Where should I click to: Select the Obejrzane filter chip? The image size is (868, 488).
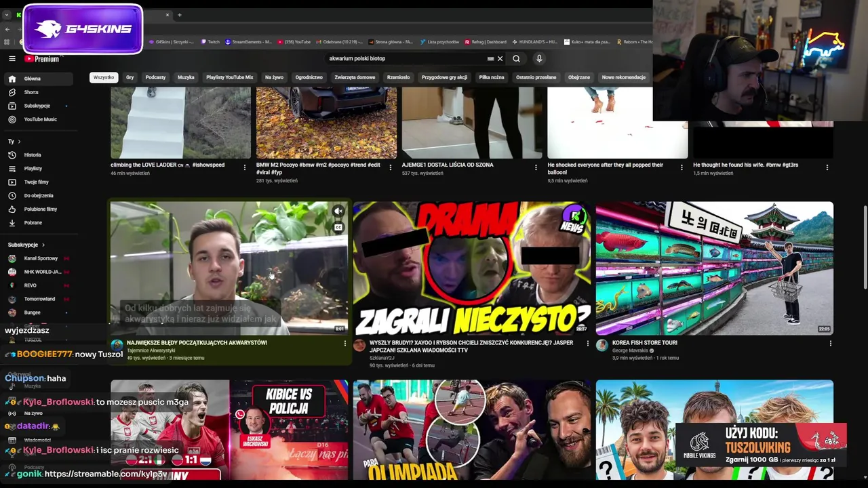pyautogui.click(x=578, y=77)
